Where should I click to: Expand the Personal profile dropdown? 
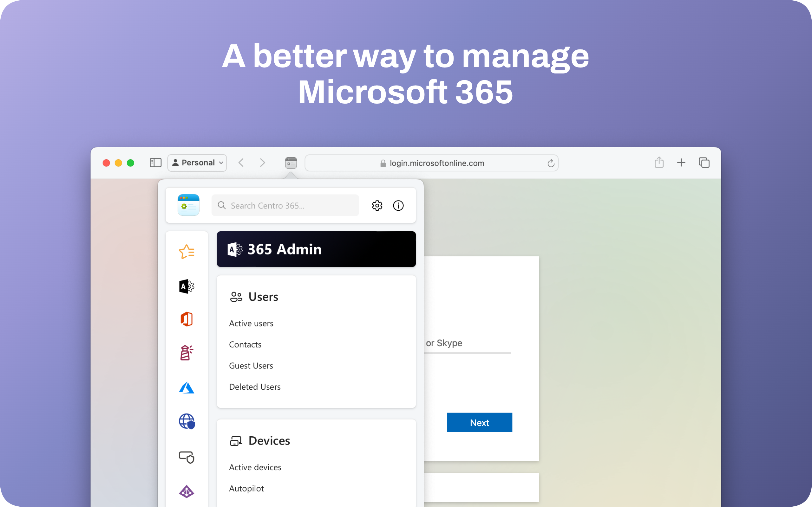197,163
